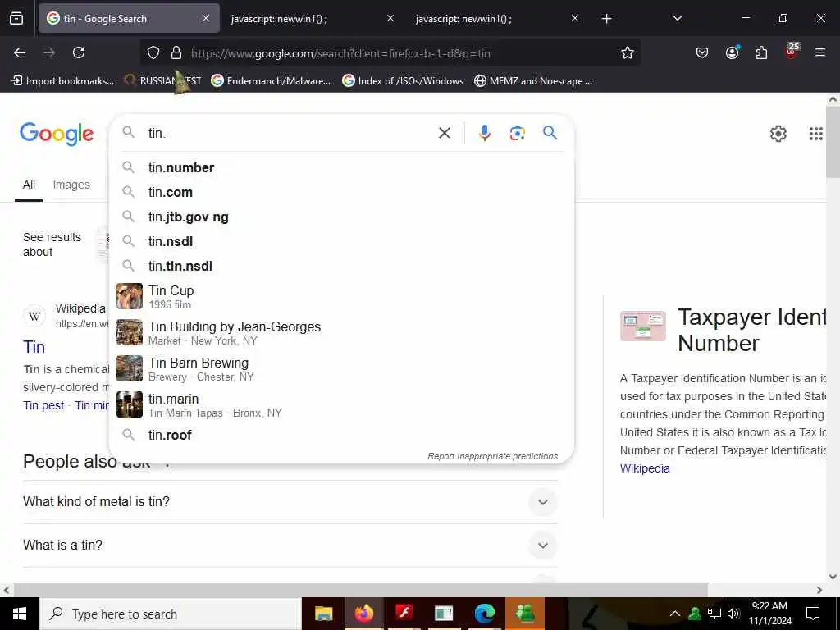Open the Firefox account icon
The height and width of the screenshot is (630, 840).
pyautogui.click(x=732, y=52)
